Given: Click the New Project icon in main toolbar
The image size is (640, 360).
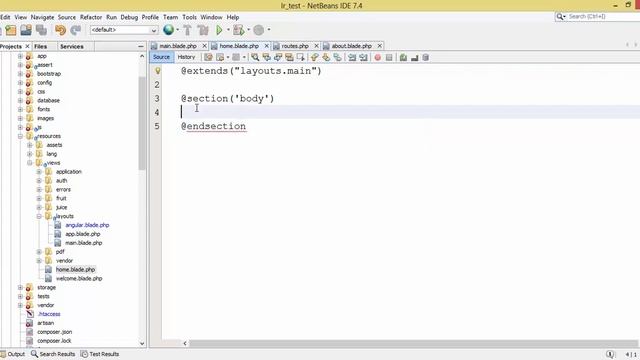Looking at the screenshot, I should click(x=11, y=30).
